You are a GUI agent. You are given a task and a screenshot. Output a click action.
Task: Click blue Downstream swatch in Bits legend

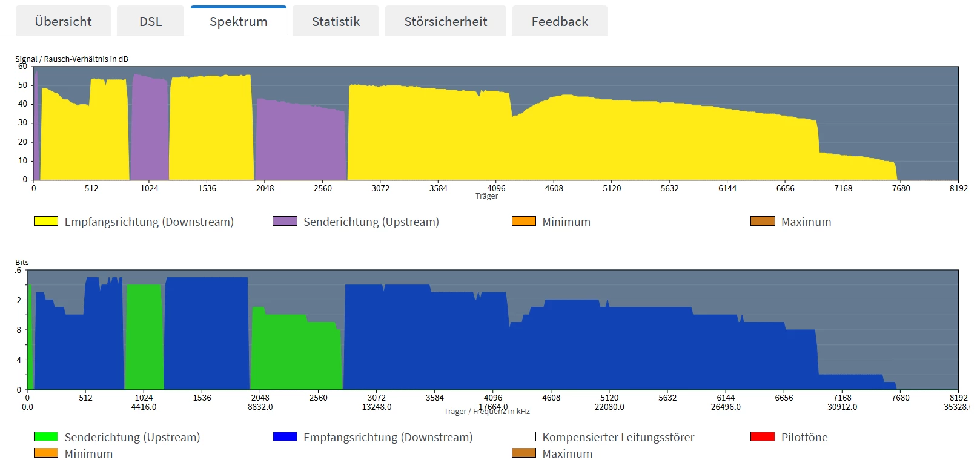(285, 436)
